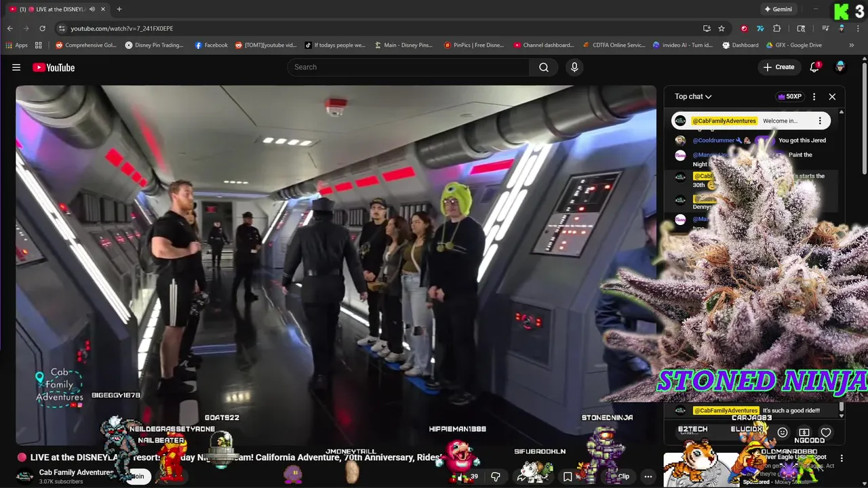Open Gemini in Chrome
This screenshot has width=868, height=488.
click(x=778, y=9)
